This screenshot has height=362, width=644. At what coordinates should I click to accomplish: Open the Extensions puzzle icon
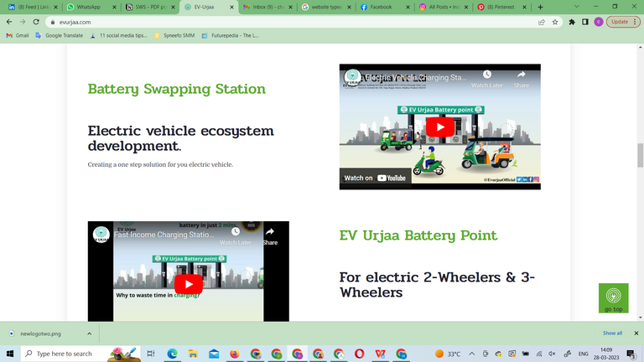click(x=572, y=22)
